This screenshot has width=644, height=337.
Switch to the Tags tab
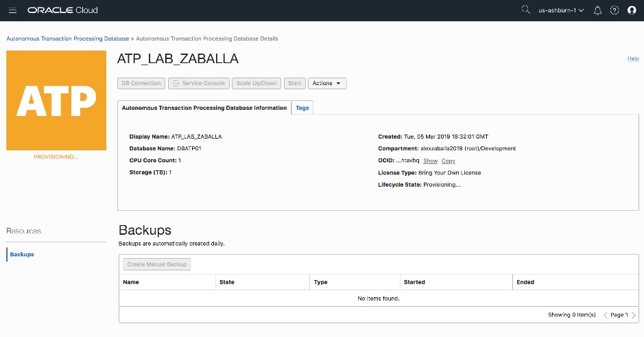tap(302, 108)
